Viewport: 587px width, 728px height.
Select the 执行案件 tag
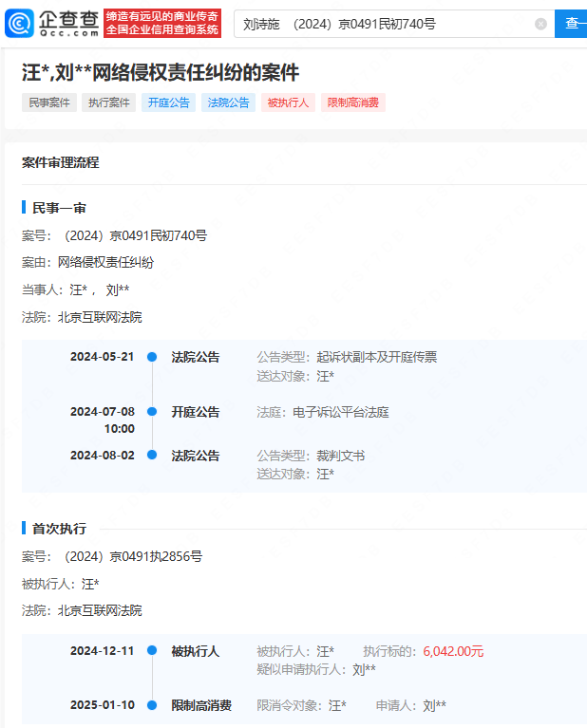coord(108,103)
